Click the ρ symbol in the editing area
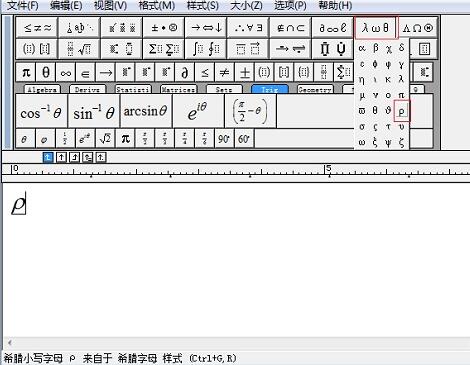470x365 pixels. pos(18,204)
